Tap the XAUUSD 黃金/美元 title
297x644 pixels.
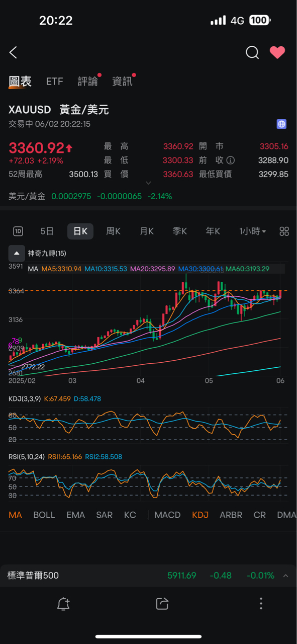pyautogui.click(x=59, y=110)
